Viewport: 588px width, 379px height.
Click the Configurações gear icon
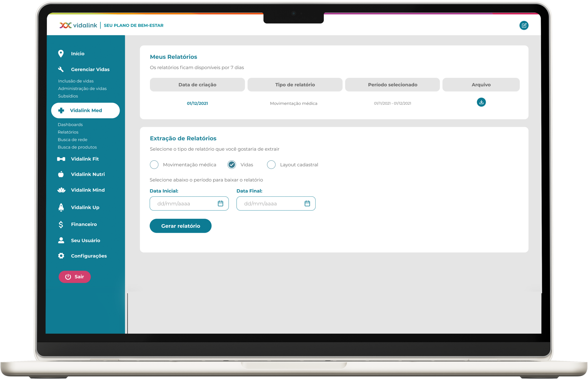[x=61, y=256]
